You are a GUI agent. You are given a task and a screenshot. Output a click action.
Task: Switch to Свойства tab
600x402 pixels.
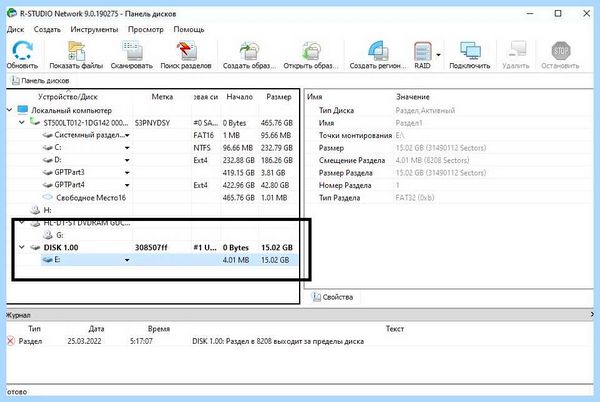click(x=332, y=297)
